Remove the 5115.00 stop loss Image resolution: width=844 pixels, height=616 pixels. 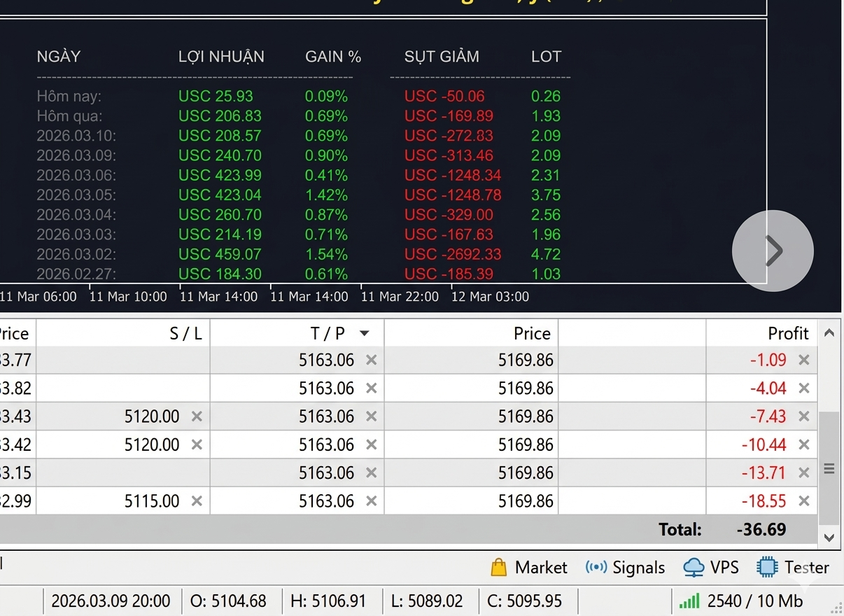pos(197,501)
